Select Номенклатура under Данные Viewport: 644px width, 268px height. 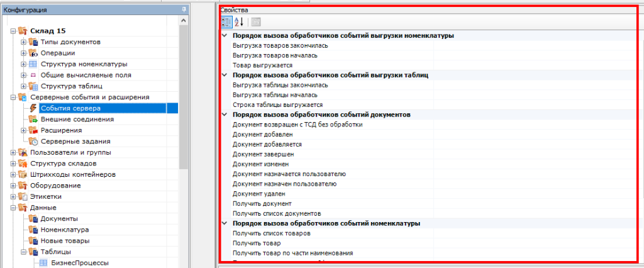point(64,230)
